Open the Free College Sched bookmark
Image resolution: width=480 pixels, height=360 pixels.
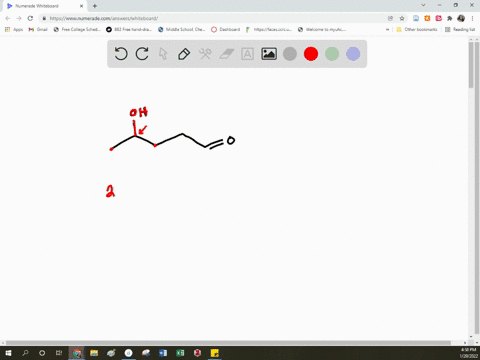tap(77, 29)
